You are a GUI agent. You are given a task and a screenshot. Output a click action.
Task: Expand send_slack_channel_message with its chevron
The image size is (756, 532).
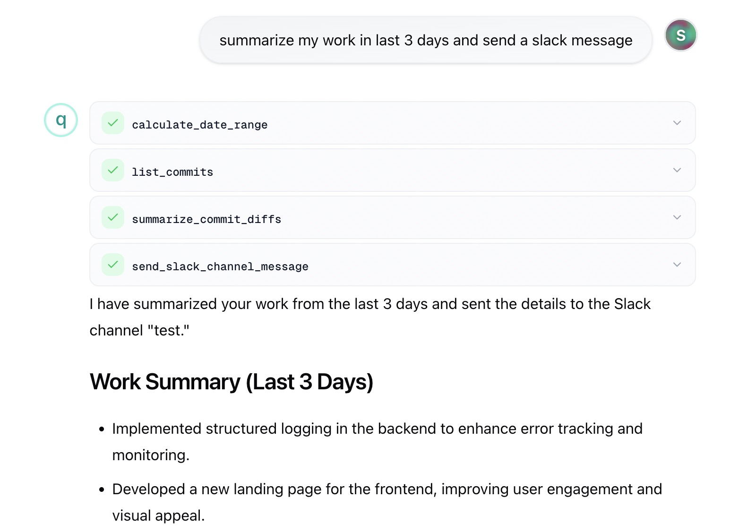677,265
